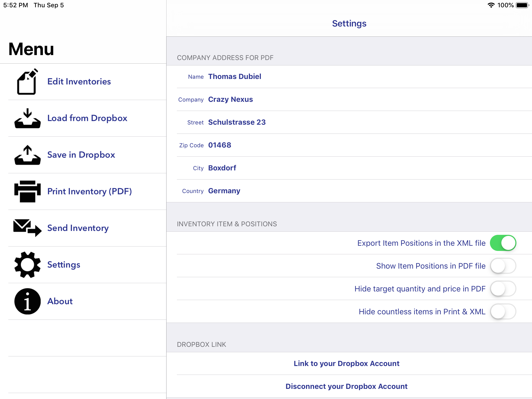Click the About info icon
The image size is (532, 399).
click(x=27, y=301)
